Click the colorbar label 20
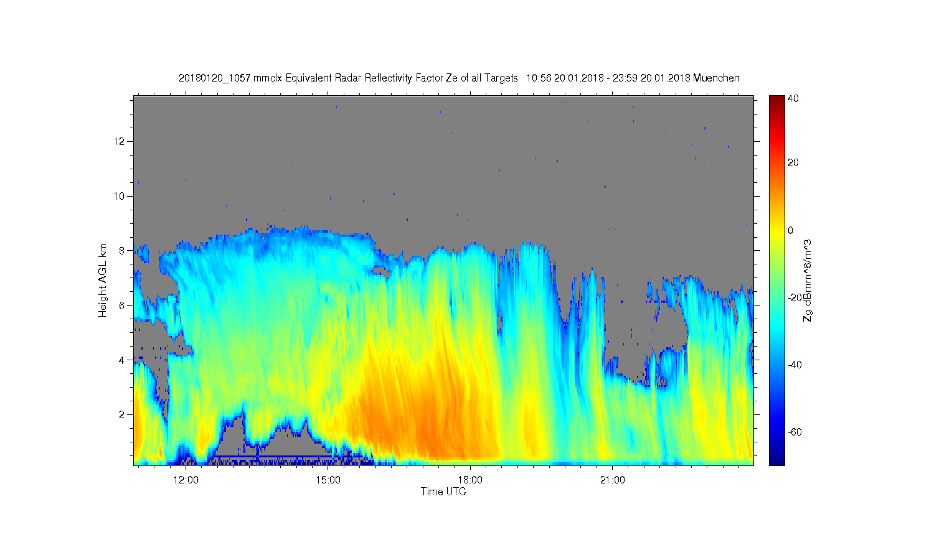The width and height of the screenshot is (934, 560). click(x=793, y=163)
